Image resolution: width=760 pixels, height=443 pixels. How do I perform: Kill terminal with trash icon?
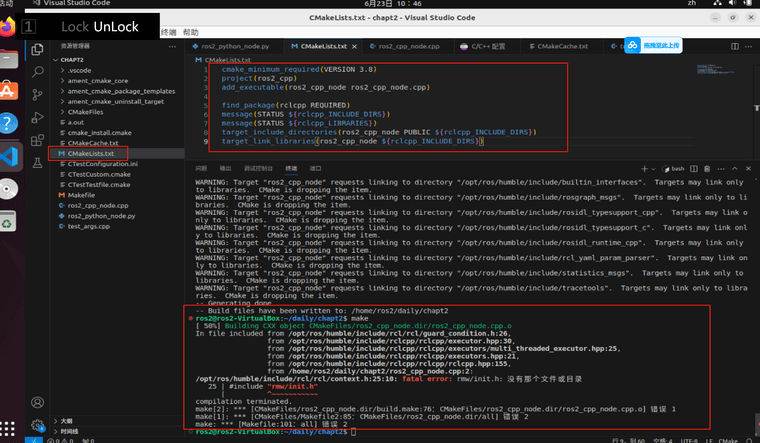[x=707, y=169]
